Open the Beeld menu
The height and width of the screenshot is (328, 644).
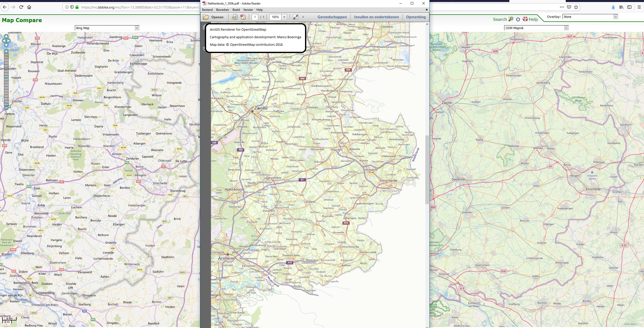(236, 10)
